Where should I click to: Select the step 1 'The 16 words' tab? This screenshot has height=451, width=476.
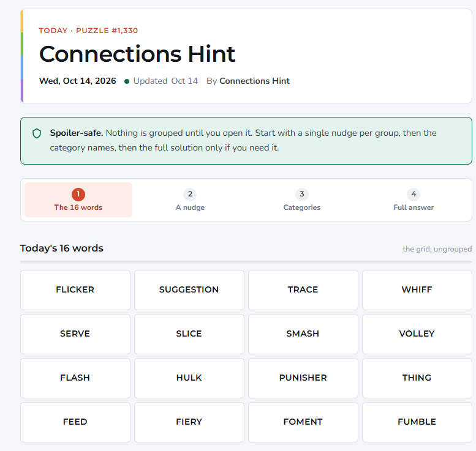78,199
